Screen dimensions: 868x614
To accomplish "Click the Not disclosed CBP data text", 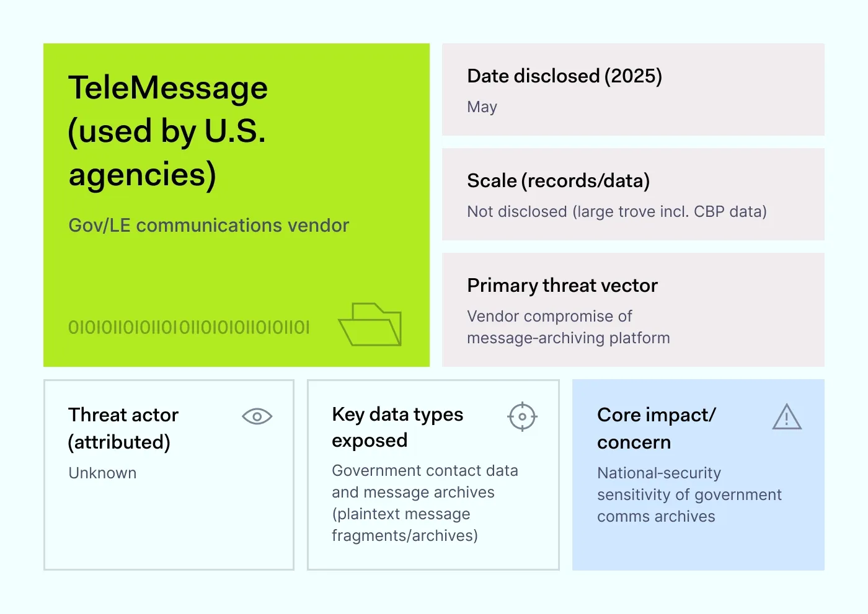I will click(616, 212).
